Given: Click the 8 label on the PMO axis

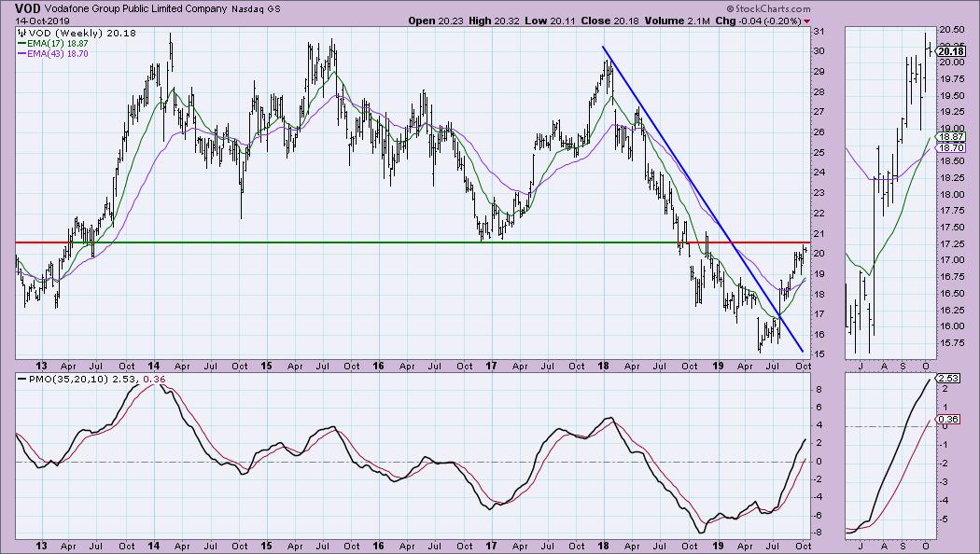Looking at the screenshot, I should pos(817,390).
